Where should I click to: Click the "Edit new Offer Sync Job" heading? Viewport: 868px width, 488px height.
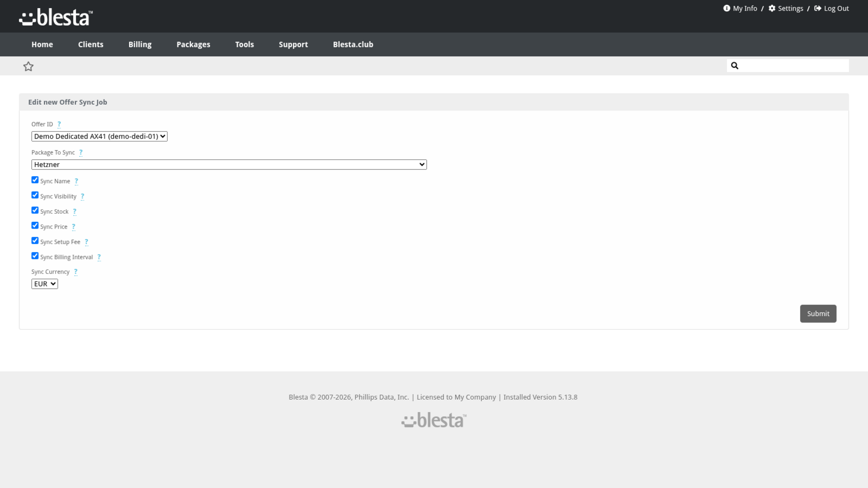68,102
